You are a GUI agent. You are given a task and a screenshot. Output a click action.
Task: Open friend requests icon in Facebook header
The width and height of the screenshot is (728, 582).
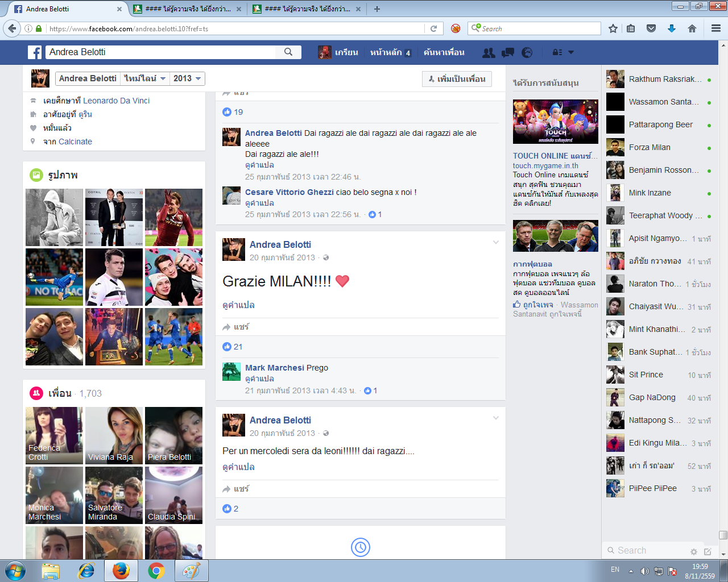pos(489,52)
